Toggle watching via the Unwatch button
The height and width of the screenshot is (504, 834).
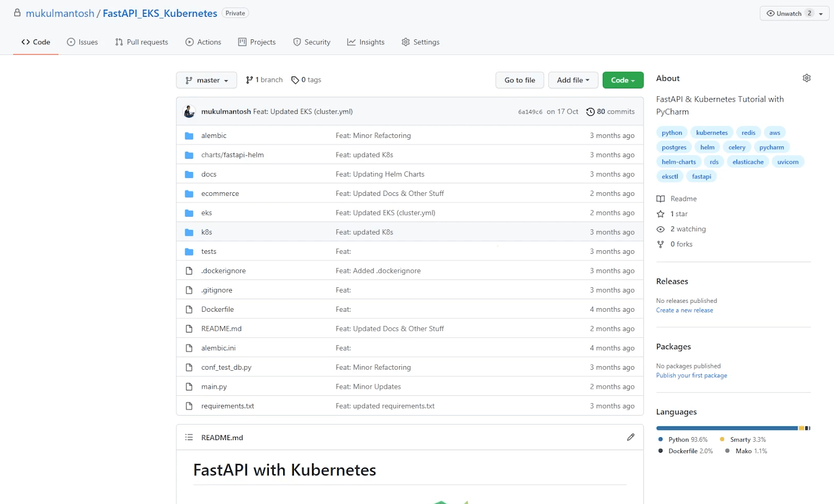pos(787,13)
